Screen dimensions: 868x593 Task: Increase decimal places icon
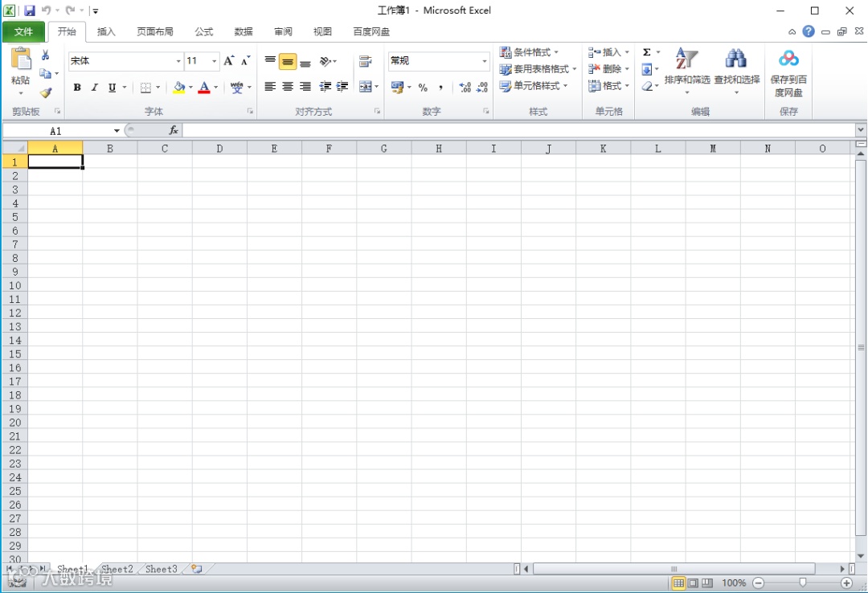tap(465, 88)
